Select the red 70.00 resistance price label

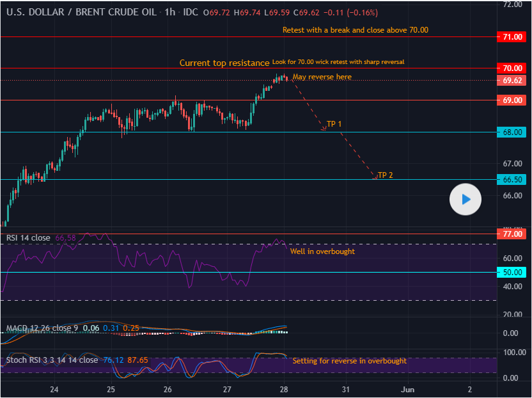tap(512, 68)
